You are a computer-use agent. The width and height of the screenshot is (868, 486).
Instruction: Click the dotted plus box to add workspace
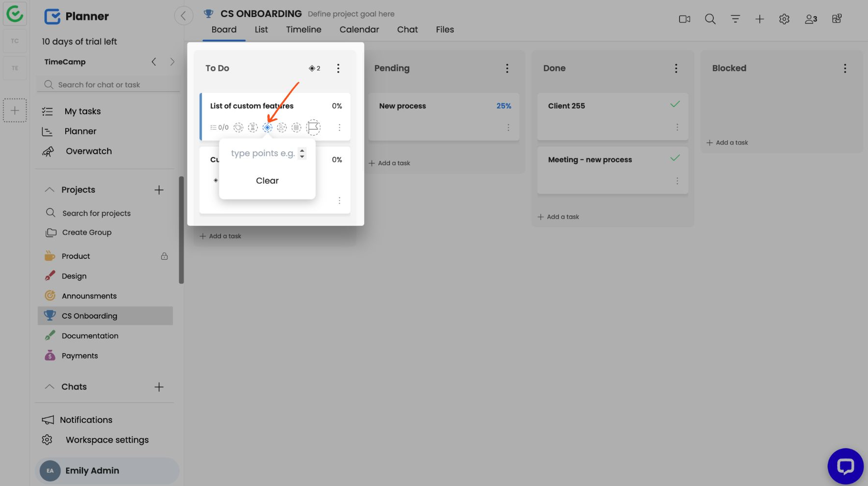click(x=15, y=110)
